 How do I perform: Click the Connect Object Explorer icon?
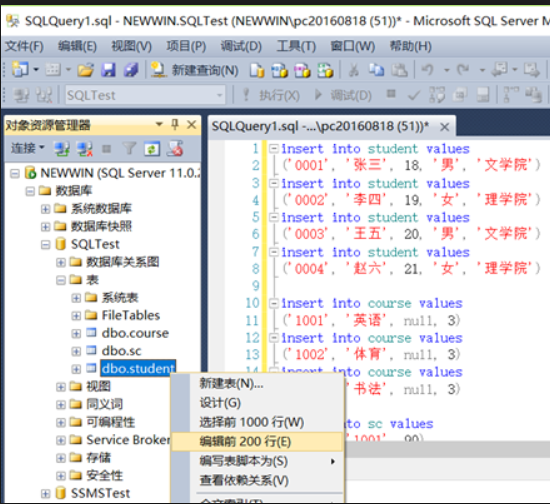point(62,149)
